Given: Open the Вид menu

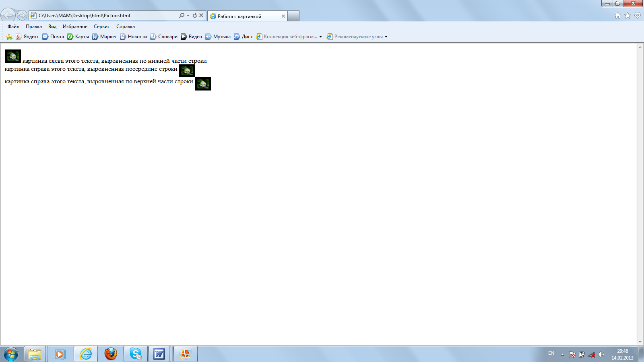Looking at the screenshot, I should click(x=52, y=27).
